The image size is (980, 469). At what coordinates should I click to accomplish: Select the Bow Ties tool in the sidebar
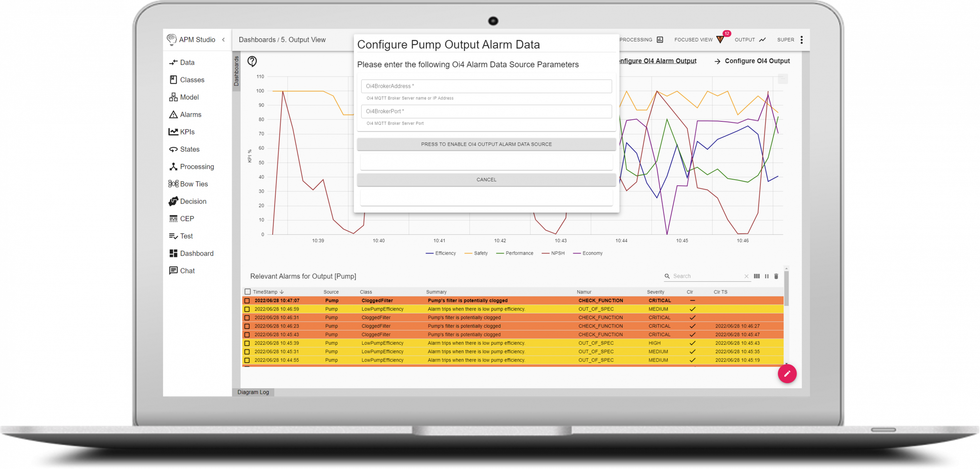[173, 184]
